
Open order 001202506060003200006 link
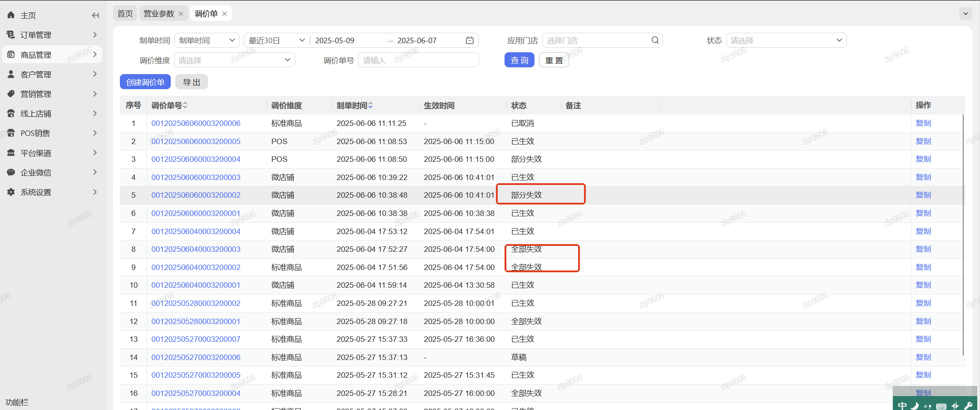[x=196, y=123]
